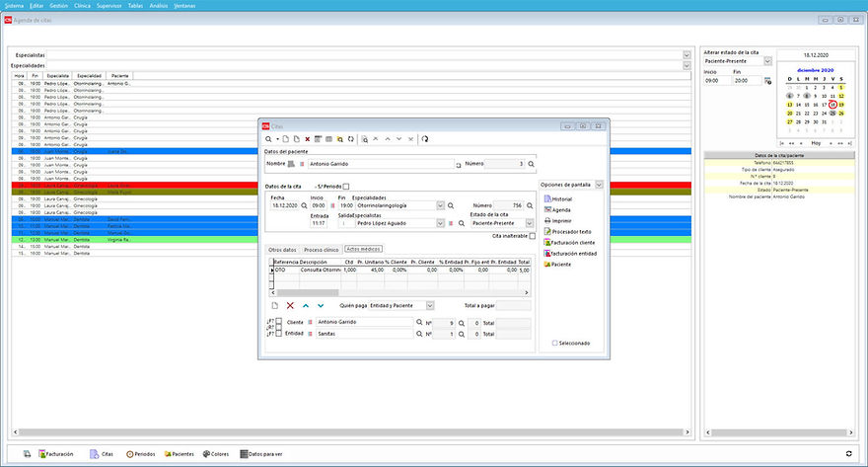The image size is (868, 467).
Task: Click the Pacientes button in bottom toolbar
Action: click(179, 454)
